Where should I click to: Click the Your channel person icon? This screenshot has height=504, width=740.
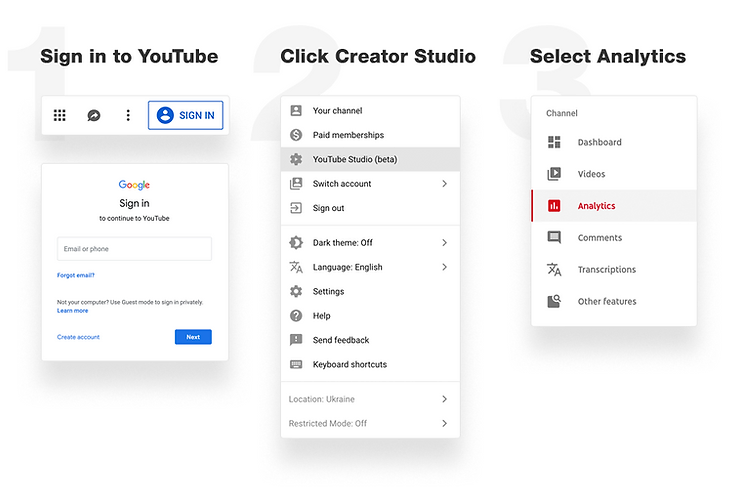[296, 110]
